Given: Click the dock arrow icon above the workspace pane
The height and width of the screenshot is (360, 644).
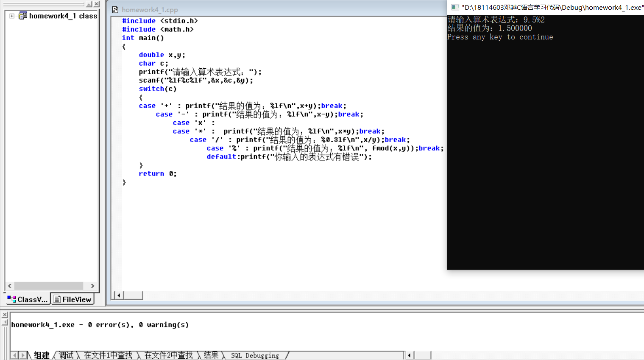Looking at the screenshot, I should click(89, 4).
